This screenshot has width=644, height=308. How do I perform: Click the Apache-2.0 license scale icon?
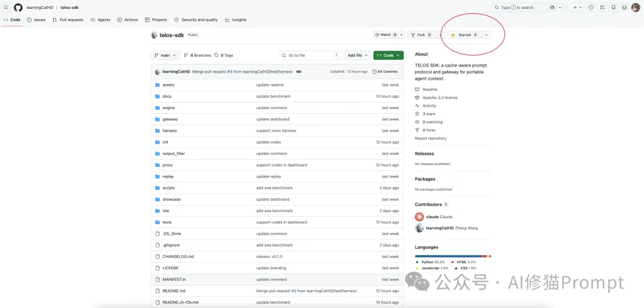coord(417,98)
